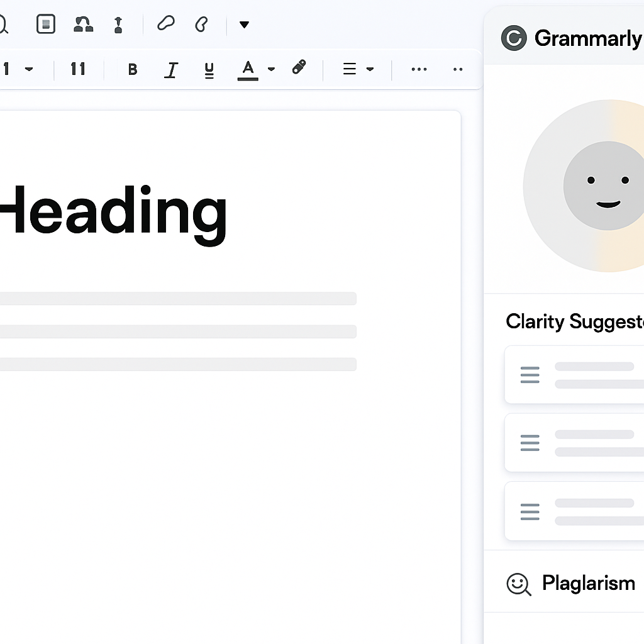Click the lines icon on third suggestion card
This screenshot has width=644, height=644.
[530, 512]
